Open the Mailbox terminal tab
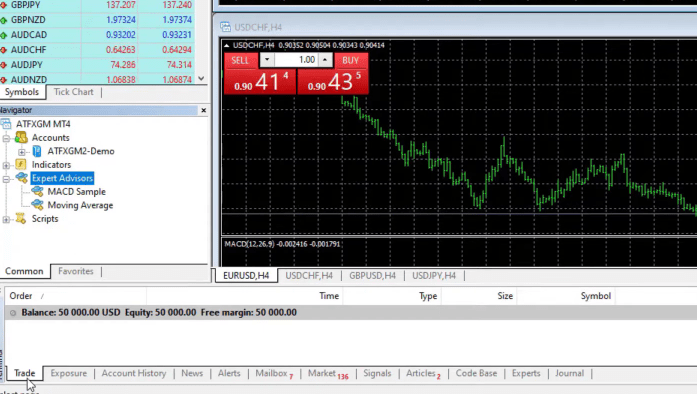The height and width of the screenshot is (394, 697). pos(274,374)
